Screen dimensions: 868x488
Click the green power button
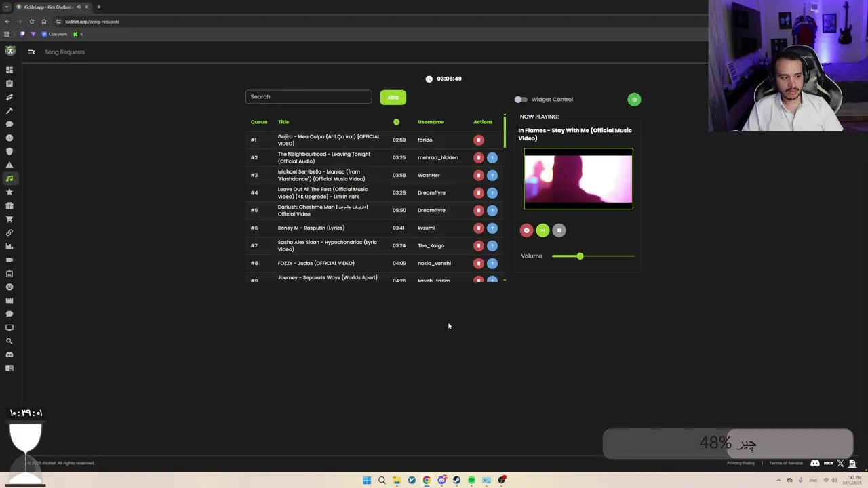tap(634, 100)
